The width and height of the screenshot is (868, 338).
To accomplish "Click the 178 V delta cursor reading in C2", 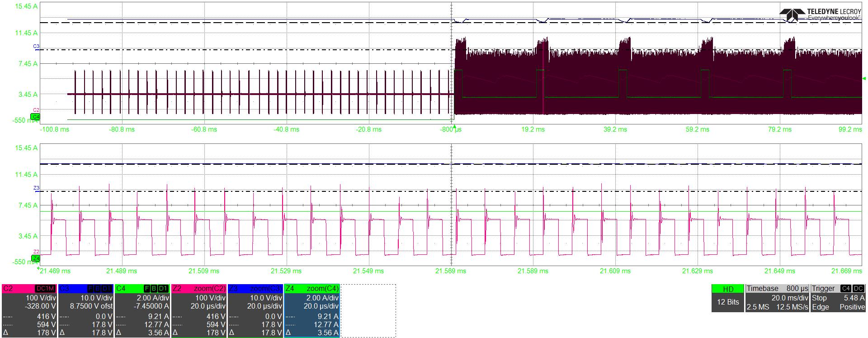I will click(x=46, y=333).
